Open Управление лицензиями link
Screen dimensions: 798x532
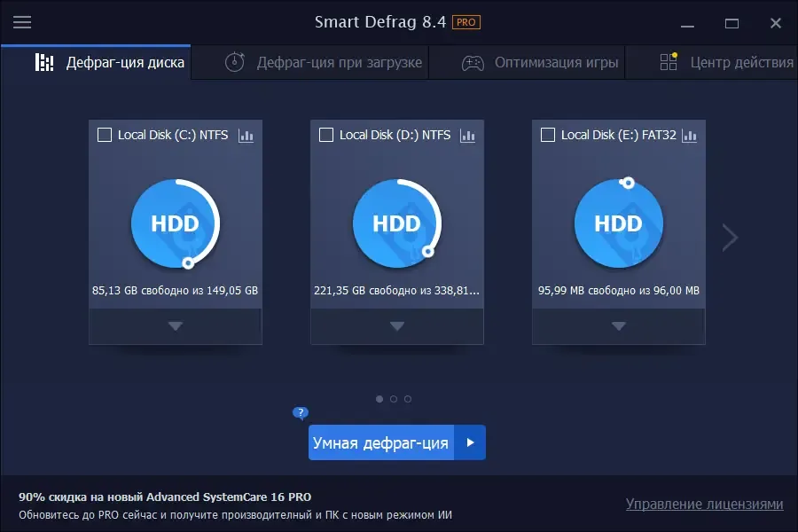[704, 504]
